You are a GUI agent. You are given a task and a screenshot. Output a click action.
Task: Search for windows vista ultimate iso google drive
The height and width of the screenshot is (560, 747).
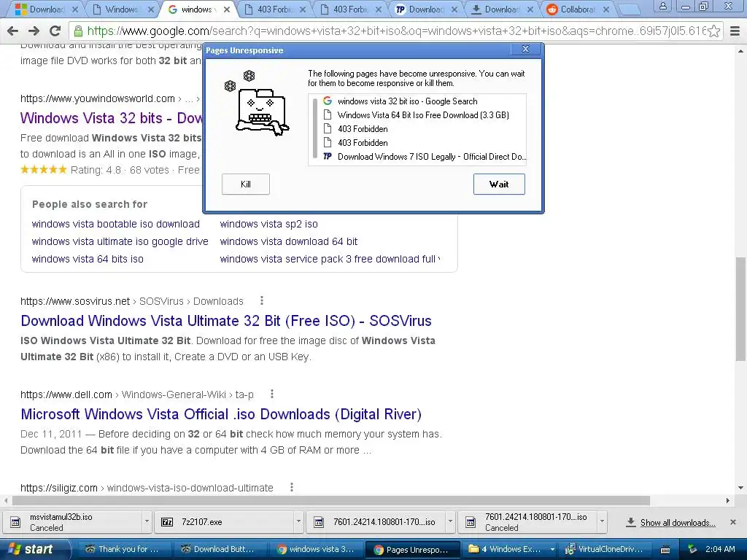pos(120,241)
